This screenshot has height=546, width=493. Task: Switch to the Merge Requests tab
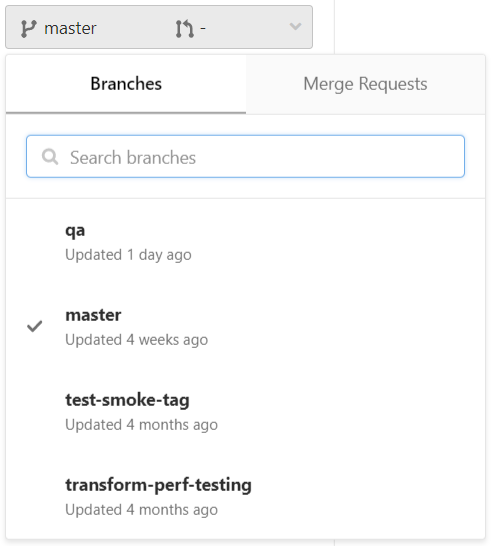(x=365, y=84)
